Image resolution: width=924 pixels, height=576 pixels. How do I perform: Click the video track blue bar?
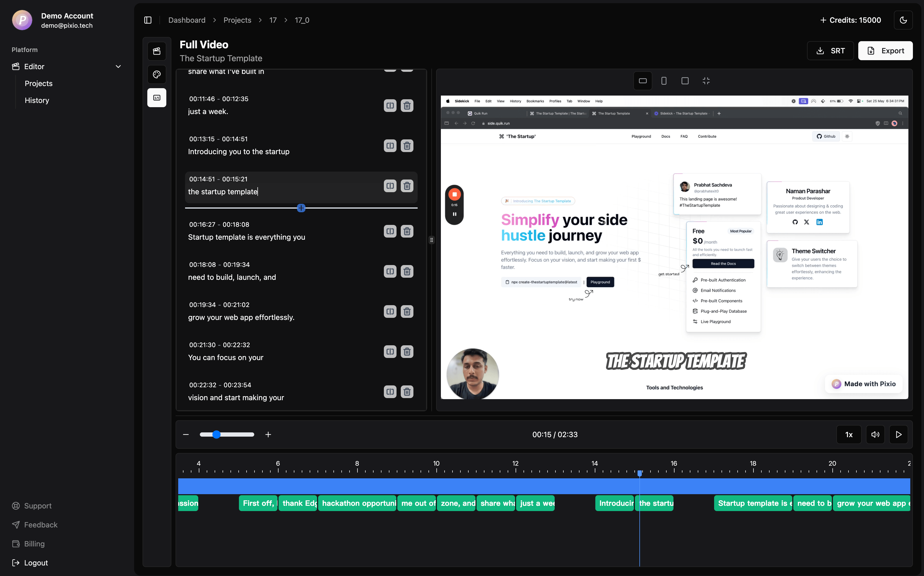[x=544, y=486]
